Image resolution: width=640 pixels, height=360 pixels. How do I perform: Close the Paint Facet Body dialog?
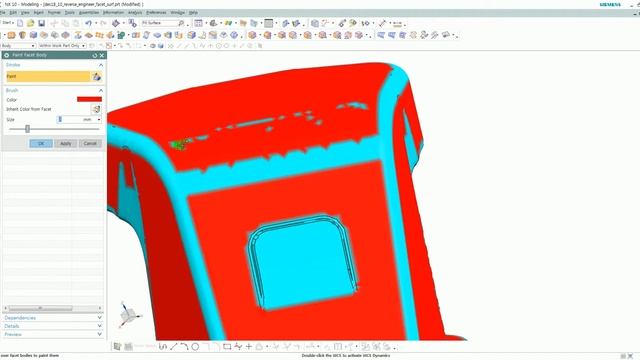pos(102,55)
